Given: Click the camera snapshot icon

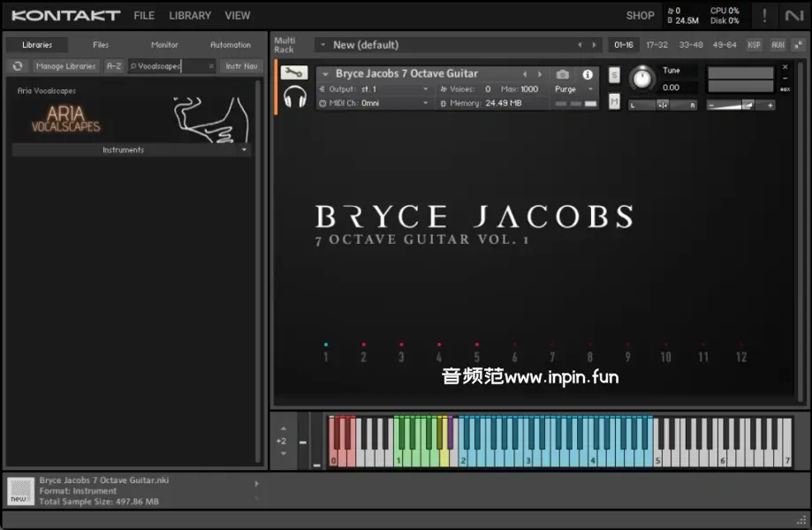Looking at the screenshot, I should 562,75.
